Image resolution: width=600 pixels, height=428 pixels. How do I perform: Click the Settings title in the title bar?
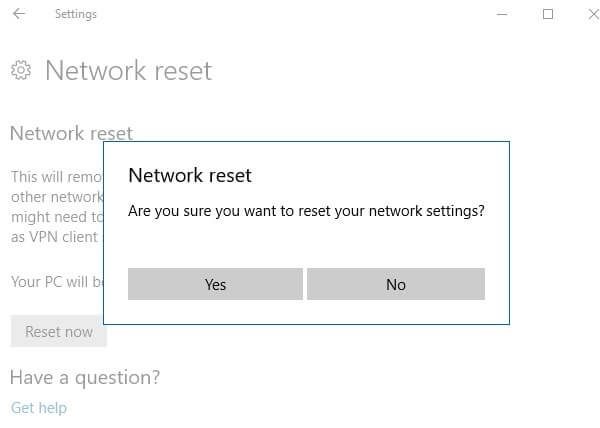click(76, 14)
